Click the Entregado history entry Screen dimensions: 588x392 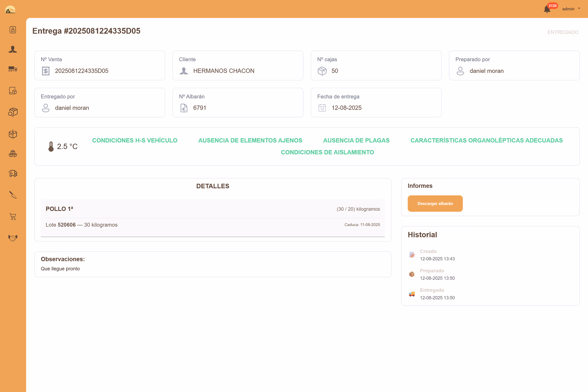coord(432,290)
